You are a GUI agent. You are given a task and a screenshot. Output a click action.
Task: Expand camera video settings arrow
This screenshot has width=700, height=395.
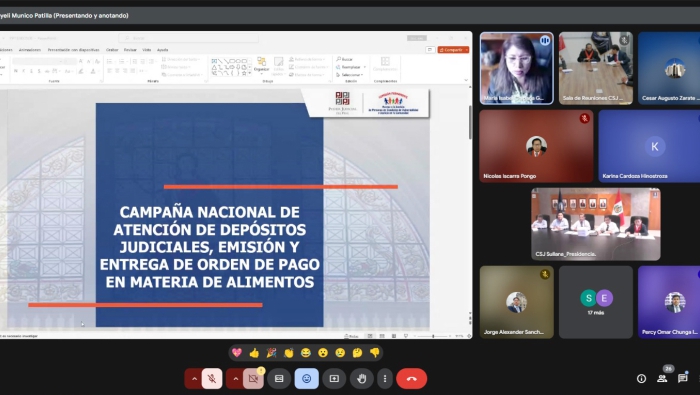pyautogui.click(x=235, y=378)
